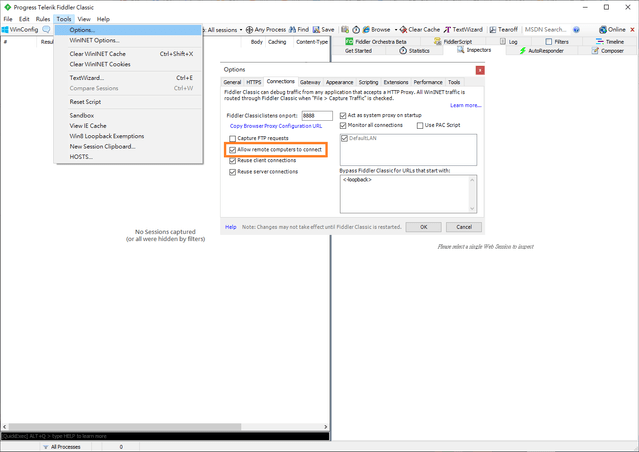Uncheck Allow remote computers to connect
Image resolution: width=639 pixels, height=452 pixels.
point(232,149)
